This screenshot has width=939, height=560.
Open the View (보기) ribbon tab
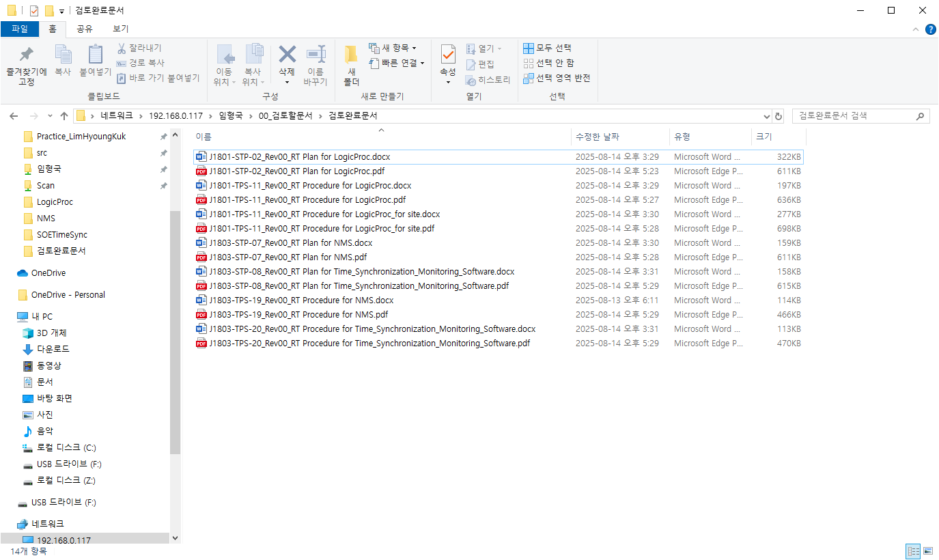[120, 29]
